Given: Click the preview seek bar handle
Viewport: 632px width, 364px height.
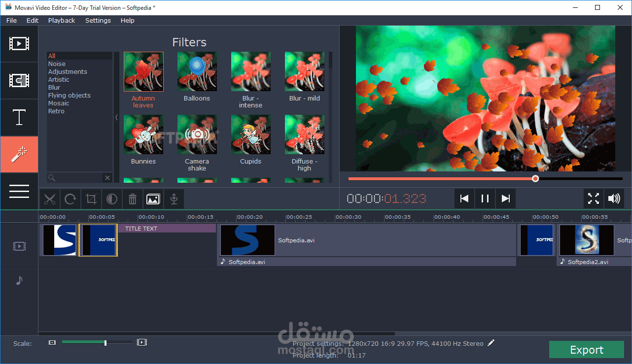Looking at the screenshot, I should [x=535, y=179].
